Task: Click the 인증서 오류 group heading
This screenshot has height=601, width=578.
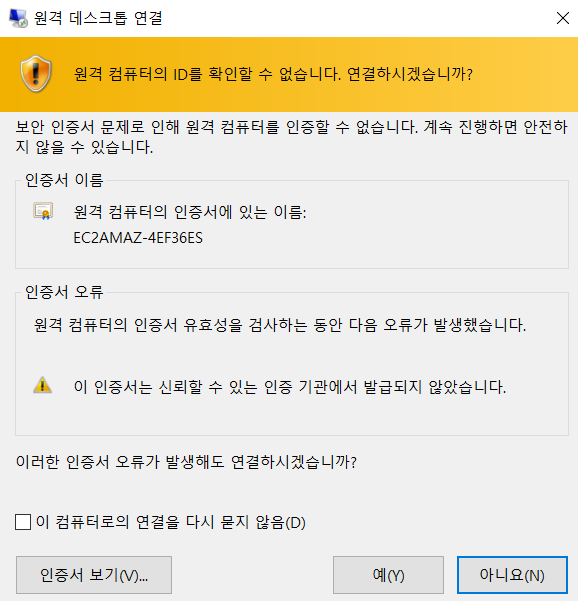Action: coord(64,292)
